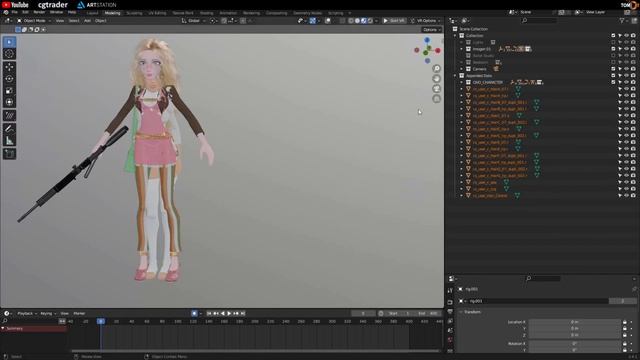The width and height of the screenshot is (640, 360).
Task: Toggle exclude checkbox for Appended Data
Action: point(613,76)
